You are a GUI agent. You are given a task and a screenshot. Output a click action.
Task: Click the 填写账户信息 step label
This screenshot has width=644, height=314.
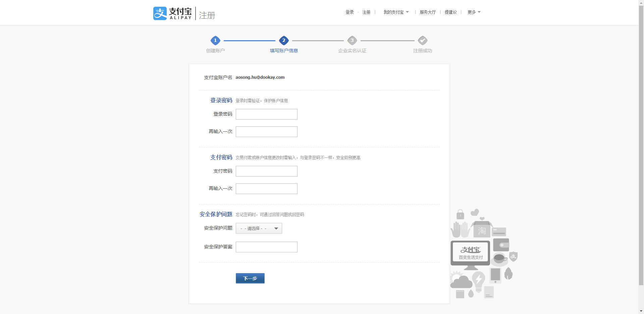pos(284,51)
